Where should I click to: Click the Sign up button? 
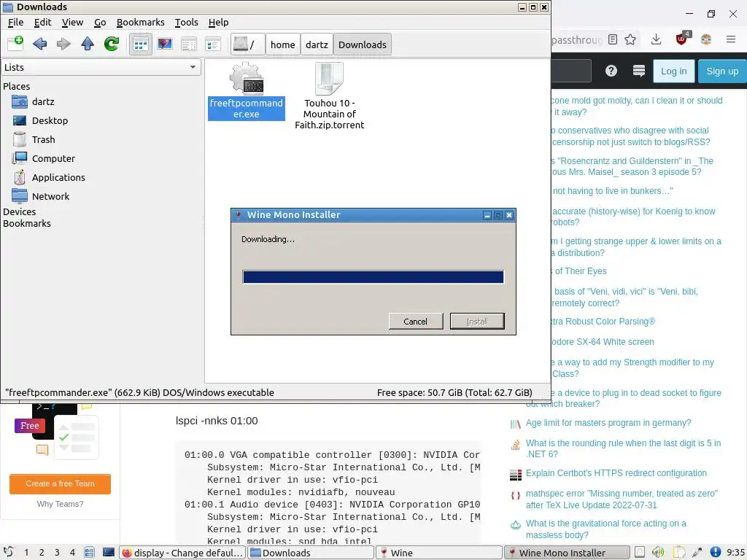(x=722, y=71)
